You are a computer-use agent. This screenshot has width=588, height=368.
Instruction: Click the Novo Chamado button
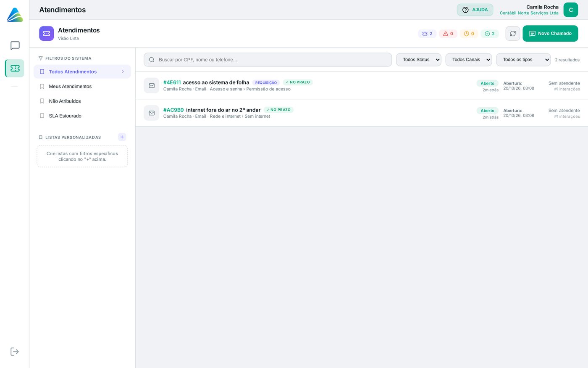coord(550,34)
